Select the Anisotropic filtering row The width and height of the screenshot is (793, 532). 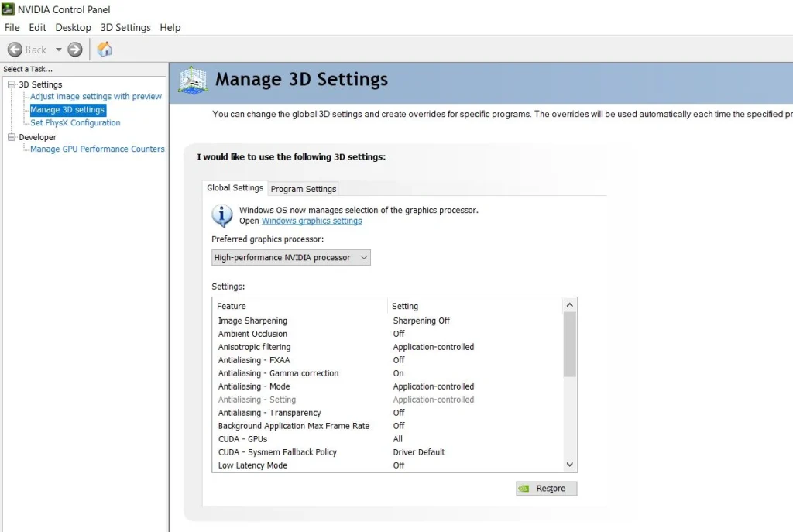click(x=388, y=347)
